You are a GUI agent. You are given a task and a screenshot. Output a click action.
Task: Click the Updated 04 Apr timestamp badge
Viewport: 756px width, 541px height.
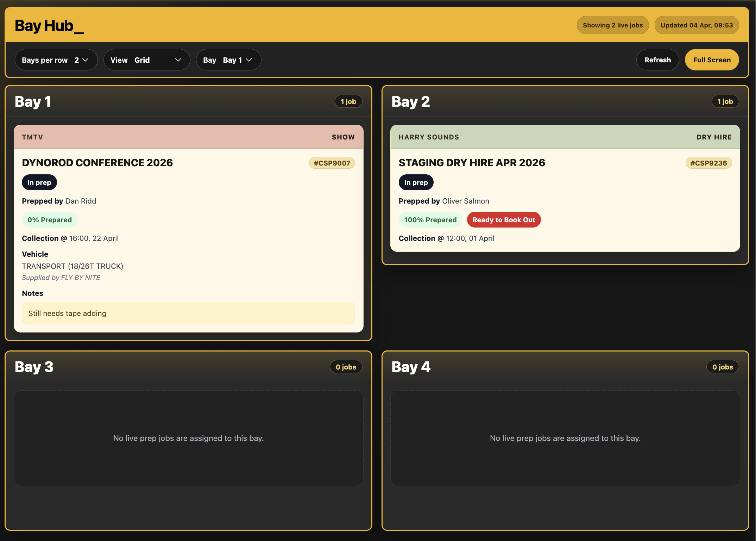[697, 25]
